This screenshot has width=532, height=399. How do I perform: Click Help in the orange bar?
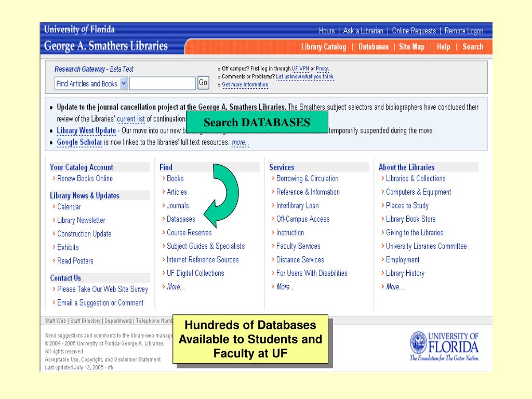click(x=444, y=47)
